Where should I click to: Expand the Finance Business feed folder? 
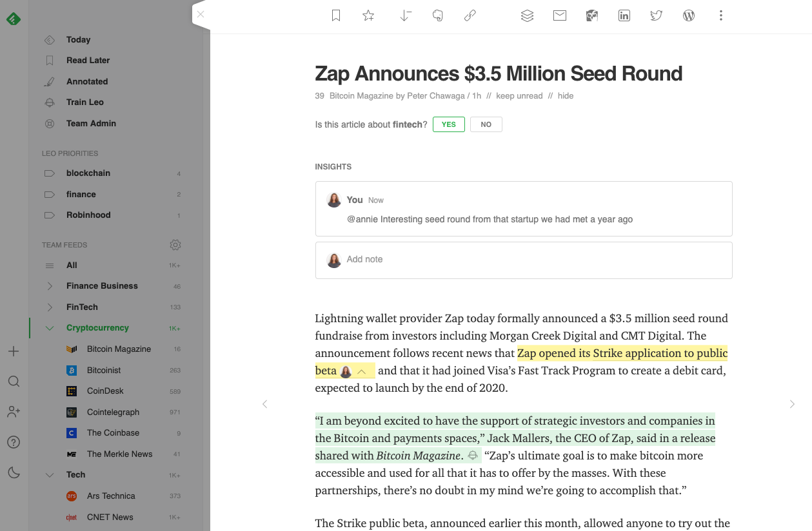tap(50, 286)
